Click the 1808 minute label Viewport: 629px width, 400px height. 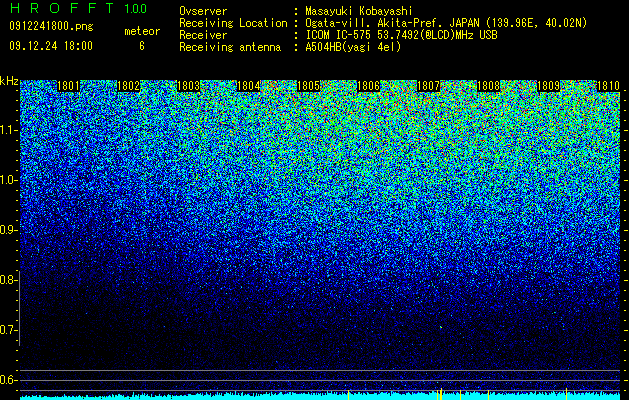point(489,86)
